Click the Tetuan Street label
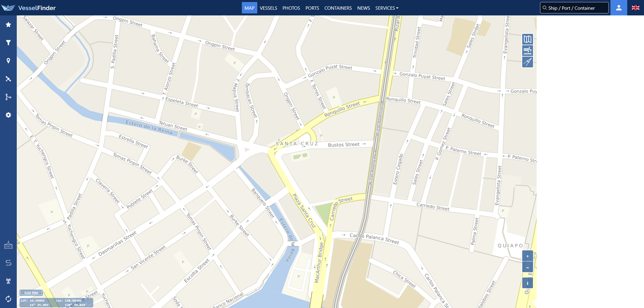Image resolution: width=644 pixels, height=308 pixels. click(173, 126)
